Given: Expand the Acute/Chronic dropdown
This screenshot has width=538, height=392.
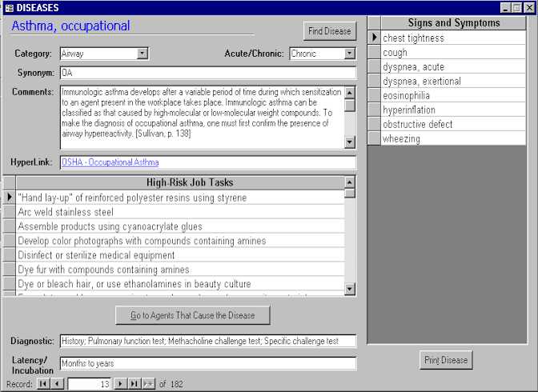Looking at the screenshot, I should (x=350, y=54).
